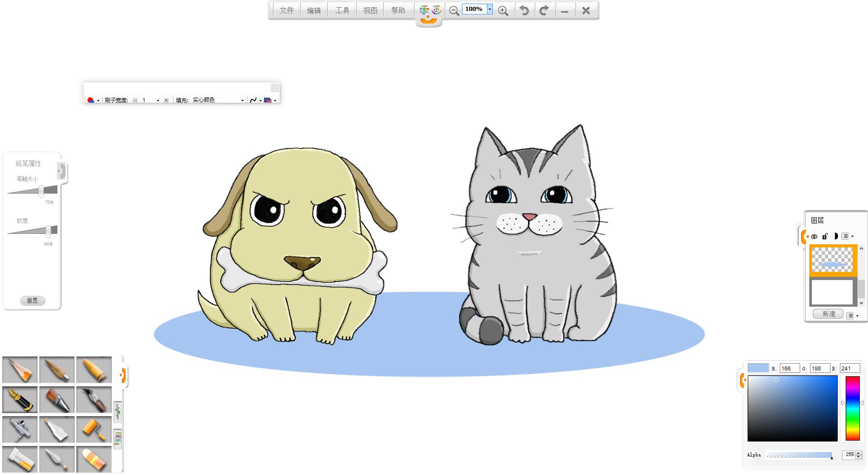Toggle the layer contrast half-circle icon
Image resolution: width=868 pixels, height=475 pixels.
click(835, 236)
